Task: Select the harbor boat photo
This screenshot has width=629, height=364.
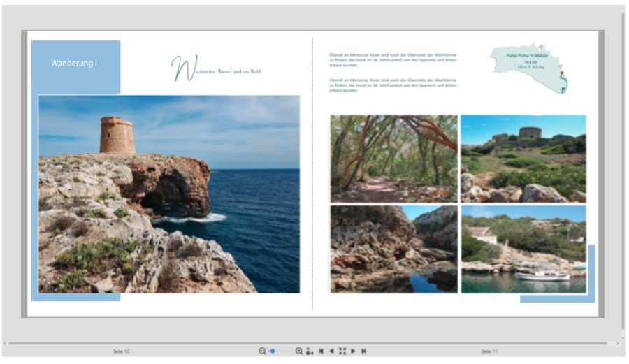Action: point(523,249)
